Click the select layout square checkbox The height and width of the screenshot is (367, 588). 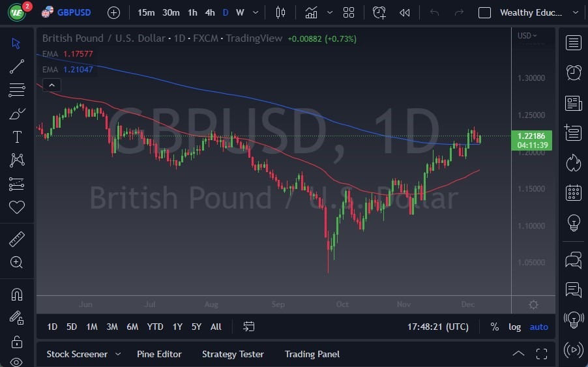pyautogui.click(x=484, y=13)
